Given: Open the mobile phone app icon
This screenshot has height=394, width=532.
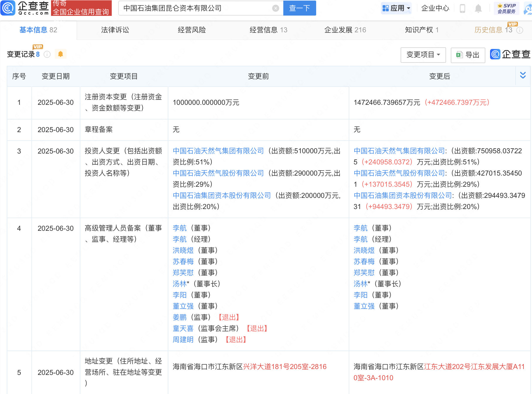Looking at the screenshot, I should click(462, 9).
